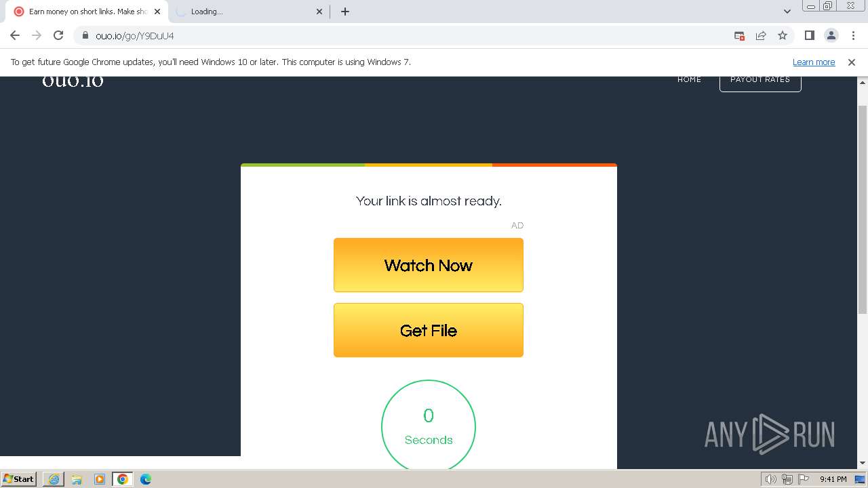Image resolution: width=868 pixels, height=488 pixels.
Task: Go to ouo.io logo home
Action: pos(73,81)
